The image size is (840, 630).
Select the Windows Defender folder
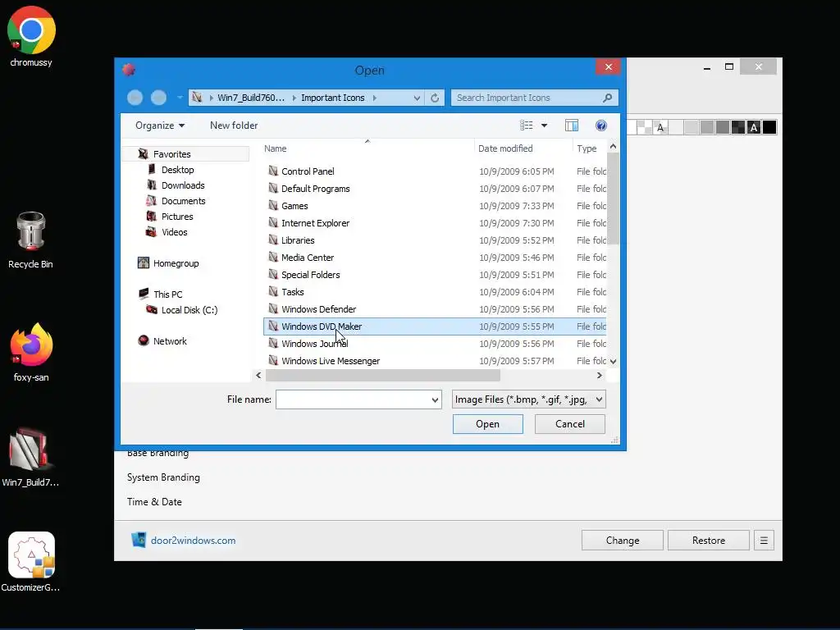tap(435, 309)
